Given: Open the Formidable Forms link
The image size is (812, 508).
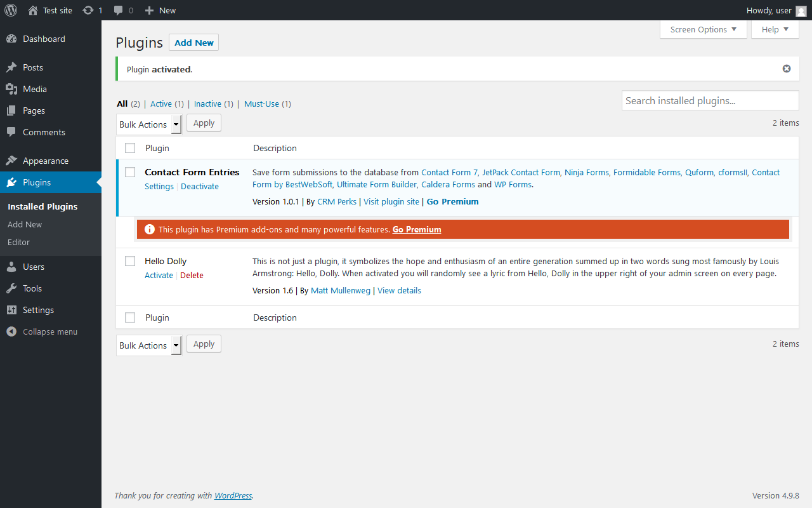Looking at the screenshot, I should pyautogui.click(x=647, y=172).
